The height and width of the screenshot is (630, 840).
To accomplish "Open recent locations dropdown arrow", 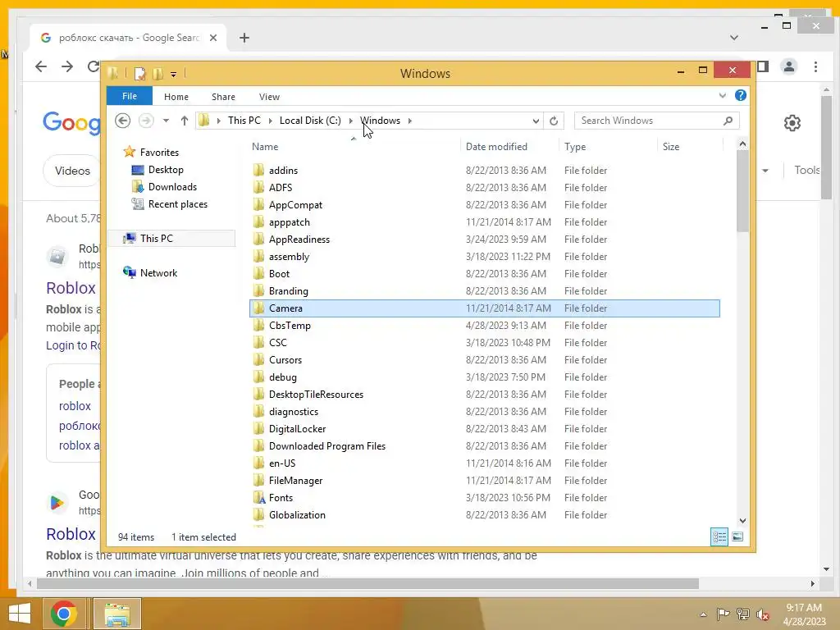I will click(166, 121).
